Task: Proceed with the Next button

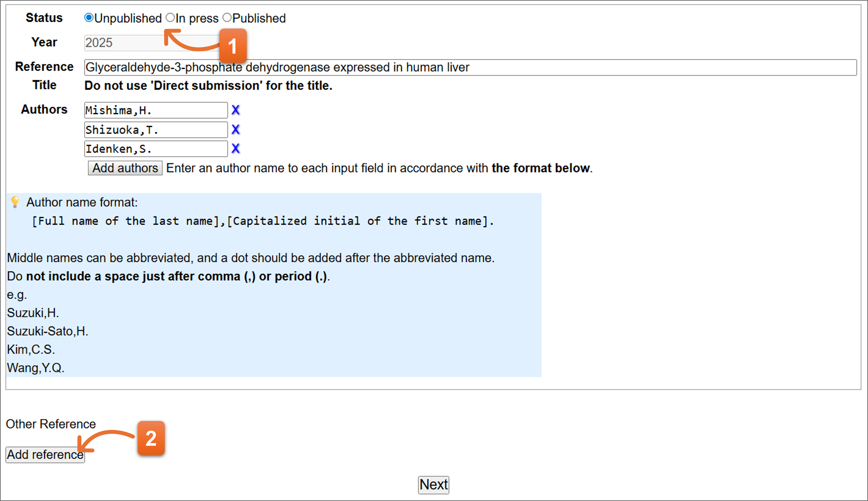Action: click(433, 484)
